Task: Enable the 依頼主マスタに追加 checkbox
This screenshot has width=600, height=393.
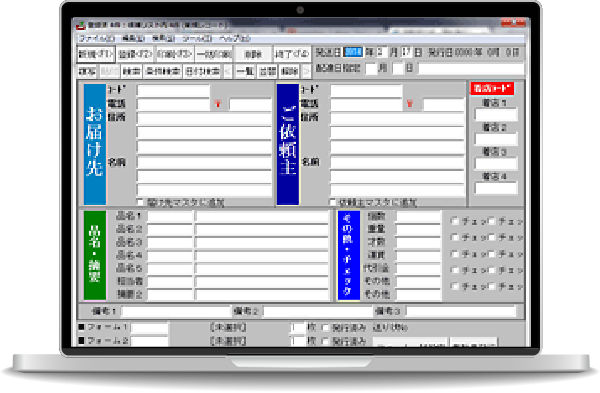Action: tap(333, 202)
